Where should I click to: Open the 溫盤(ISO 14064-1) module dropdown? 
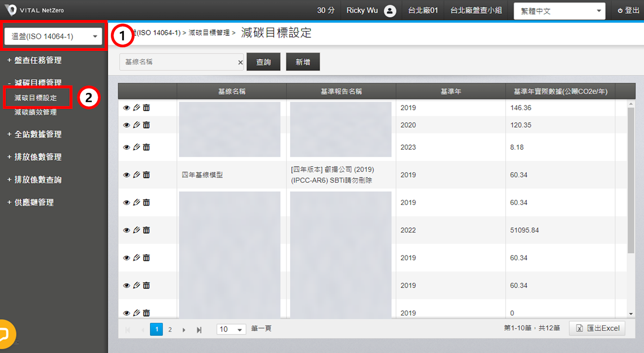click(x=54, y=37)
